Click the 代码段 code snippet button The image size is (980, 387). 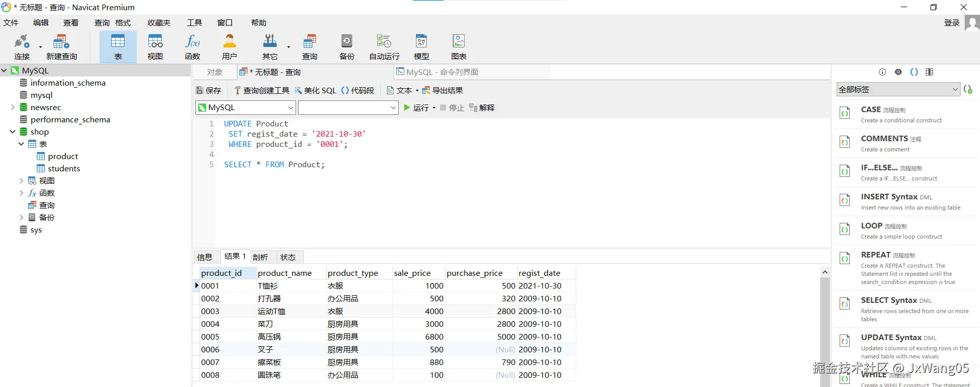(358, 90)
